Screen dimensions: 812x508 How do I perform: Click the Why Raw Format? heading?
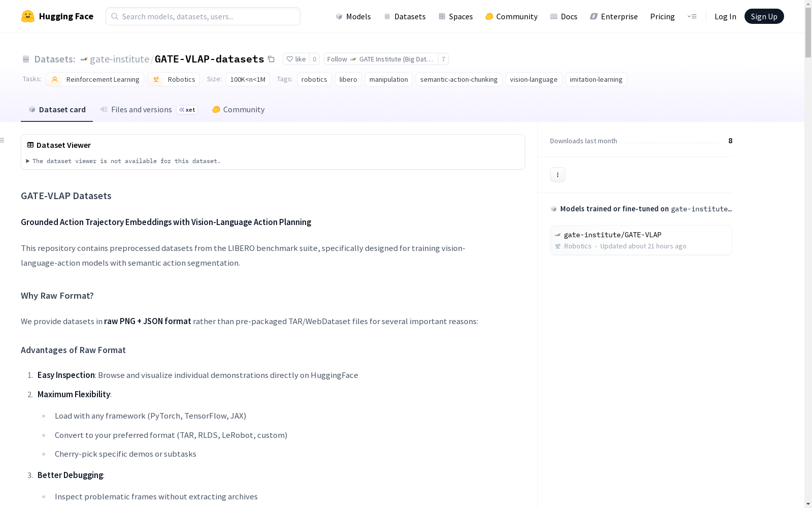pos(57,296)
